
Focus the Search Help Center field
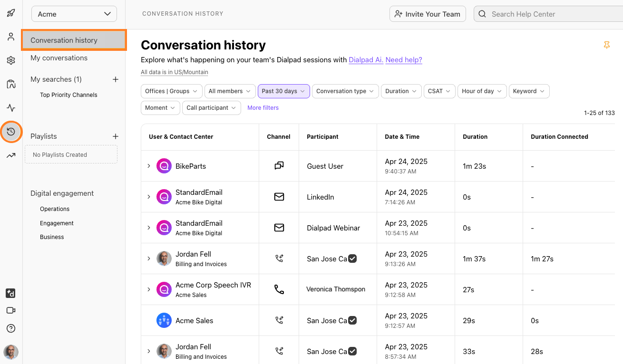click(548, 14)
